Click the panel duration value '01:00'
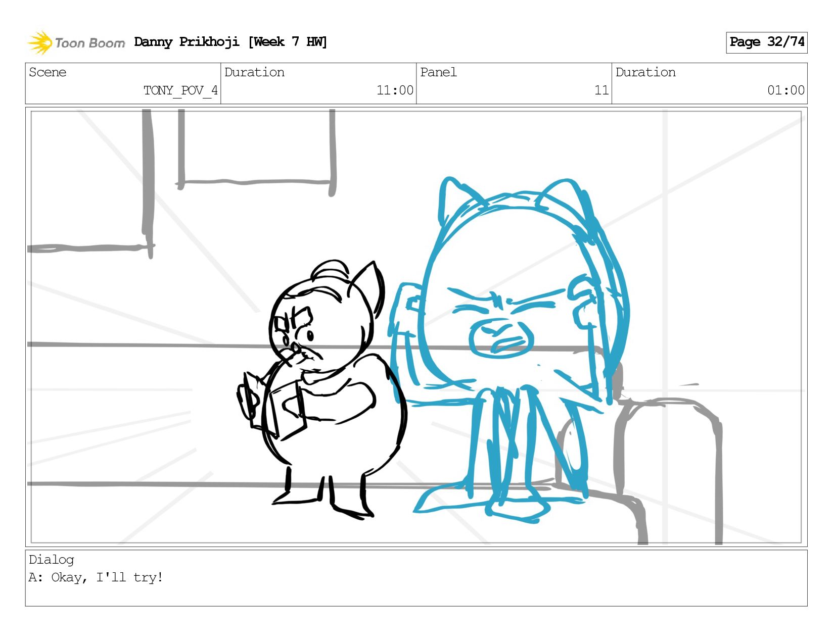The image size is (834, 644). pyautogui.click(x=785, y=90)
